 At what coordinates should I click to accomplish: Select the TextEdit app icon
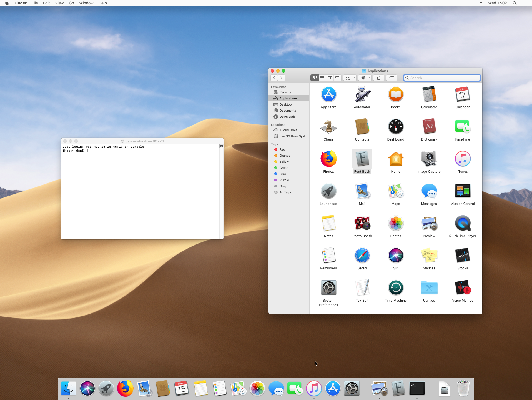[x=362, y=288]
